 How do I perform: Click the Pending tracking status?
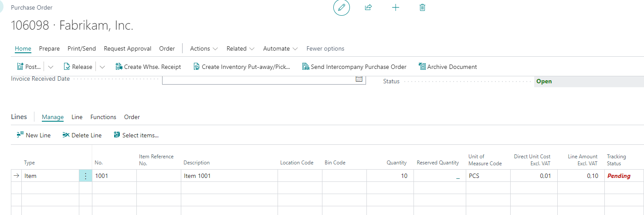(619, 176)
